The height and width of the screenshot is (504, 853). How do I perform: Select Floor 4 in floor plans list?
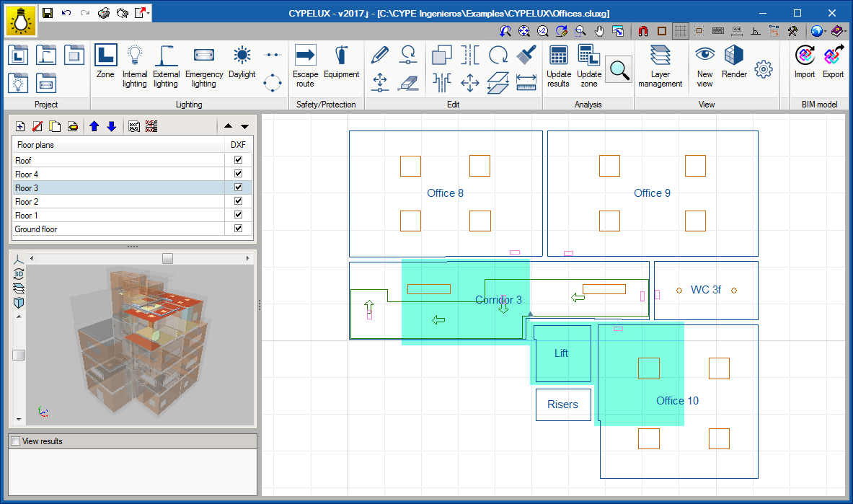[27, 174]
